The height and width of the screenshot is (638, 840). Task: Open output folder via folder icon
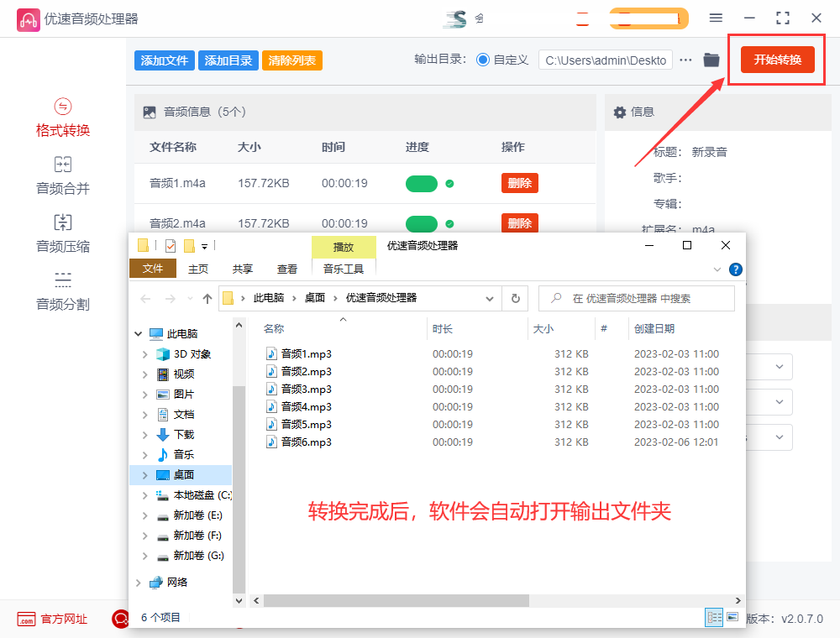click(711, 60)
